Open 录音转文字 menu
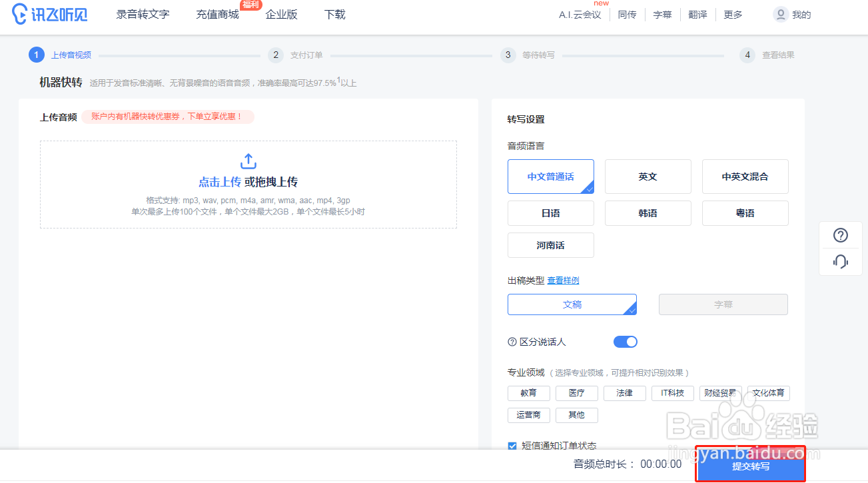The height and width of the screenshot is (483, 868). click(x=143, y=14)
